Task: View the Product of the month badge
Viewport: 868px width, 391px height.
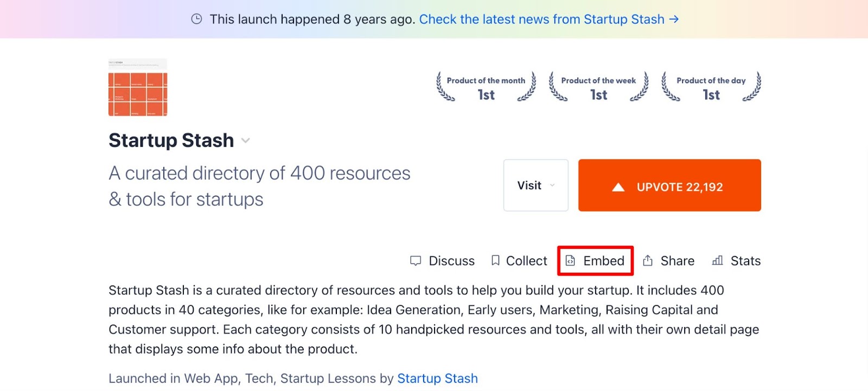Action: point(486,87)
